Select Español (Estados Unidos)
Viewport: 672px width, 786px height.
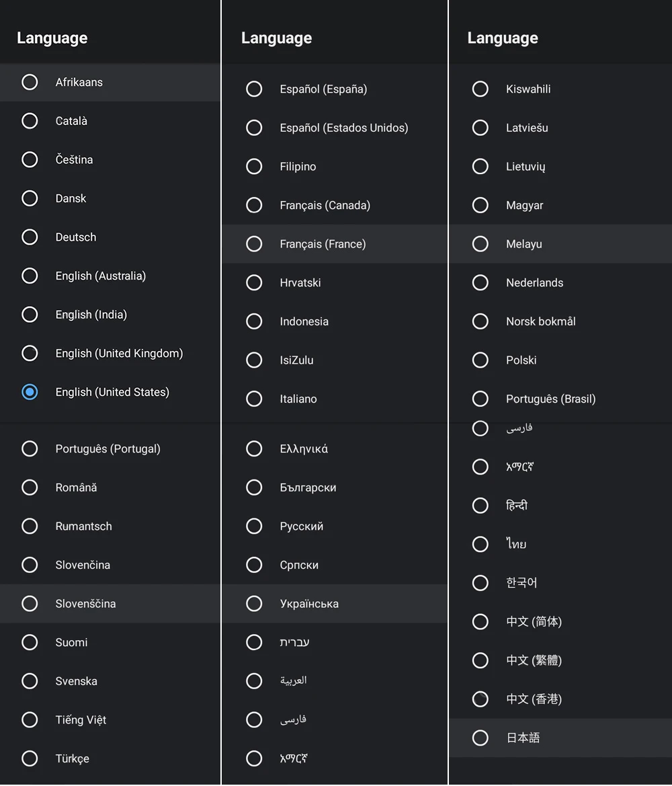(334, 128)
